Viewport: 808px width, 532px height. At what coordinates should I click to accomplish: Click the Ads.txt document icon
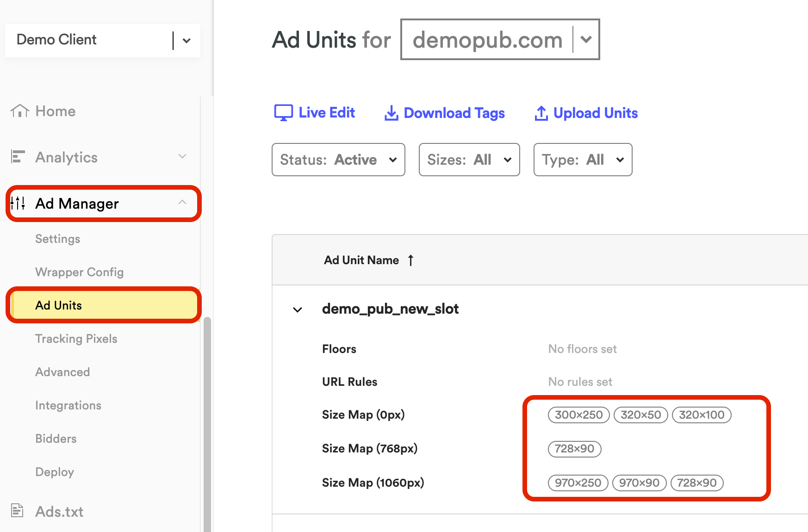point(17,510)
